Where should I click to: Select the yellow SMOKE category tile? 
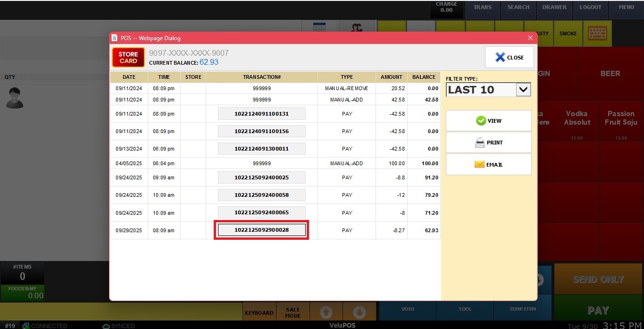pyautogui.click(x=568, y=34)
